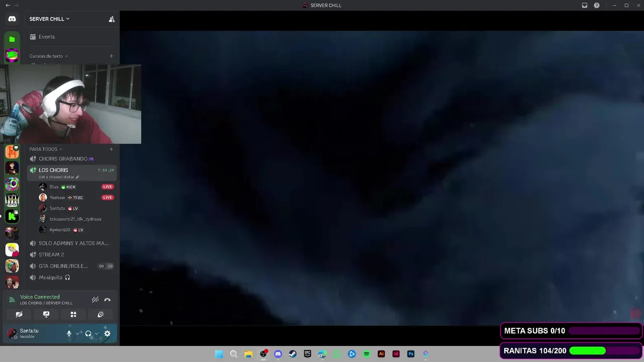The width and height of the screenshot is (644, 362).
Task: Disconnect from voice with hang-up icon
Action: (x=107, y=300)
